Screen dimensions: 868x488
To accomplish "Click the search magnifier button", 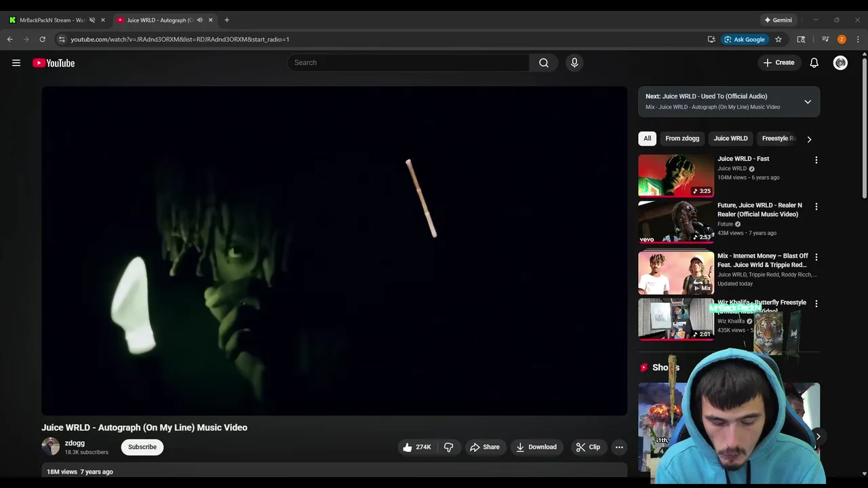I will pyautogui.click(x=544, y=62).
